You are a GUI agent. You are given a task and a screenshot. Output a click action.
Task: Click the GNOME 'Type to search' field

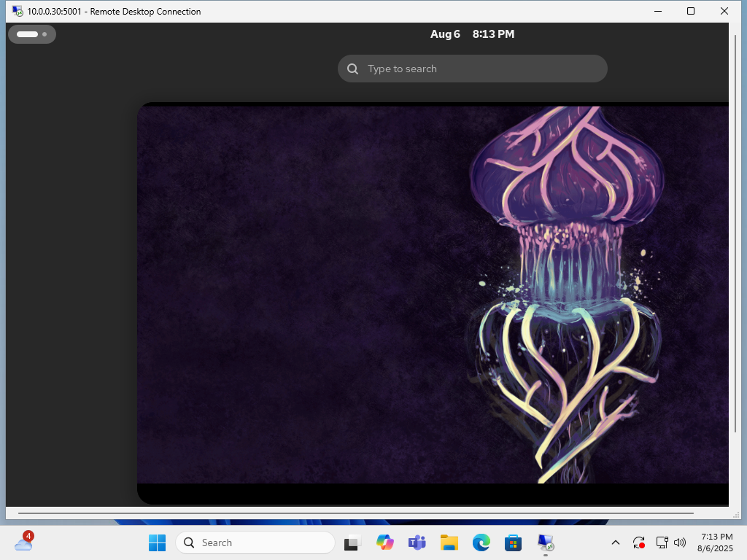coord(473,69)
